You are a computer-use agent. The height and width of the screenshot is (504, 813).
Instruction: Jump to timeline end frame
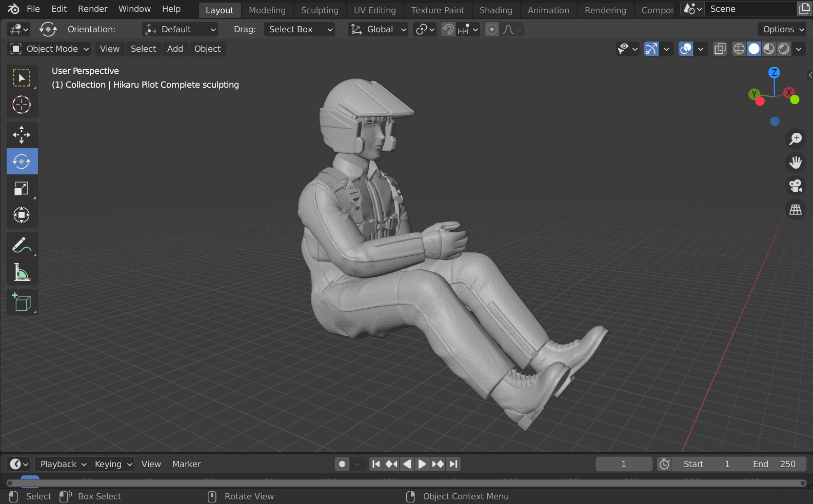point(453,464)
